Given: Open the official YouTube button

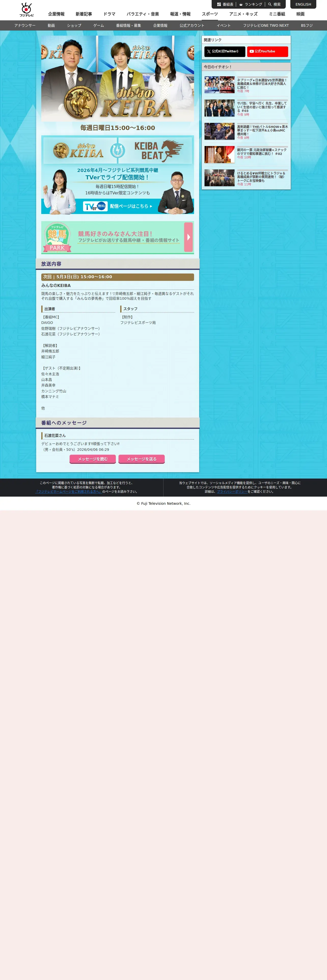Looking at the screenshot, I should [267, 51].
